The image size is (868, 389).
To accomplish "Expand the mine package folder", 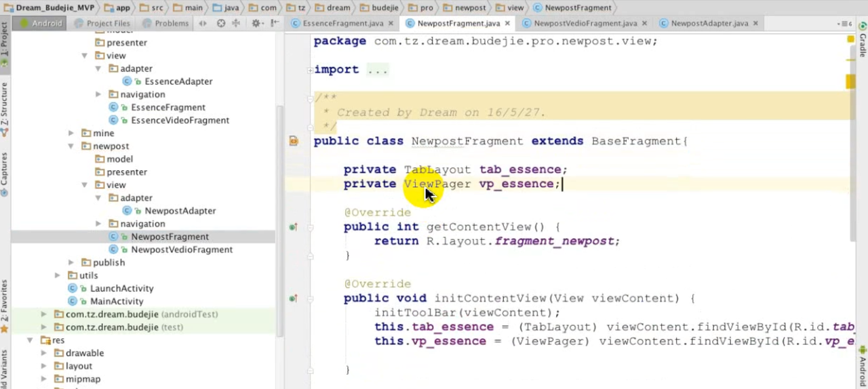I will [71, 134].
